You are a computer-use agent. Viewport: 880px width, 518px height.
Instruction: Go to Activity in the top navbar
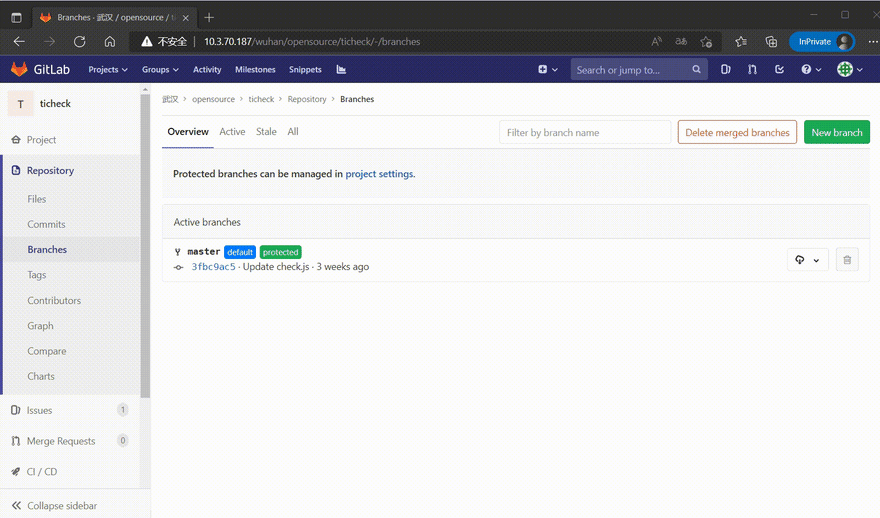tap(207, 70)
